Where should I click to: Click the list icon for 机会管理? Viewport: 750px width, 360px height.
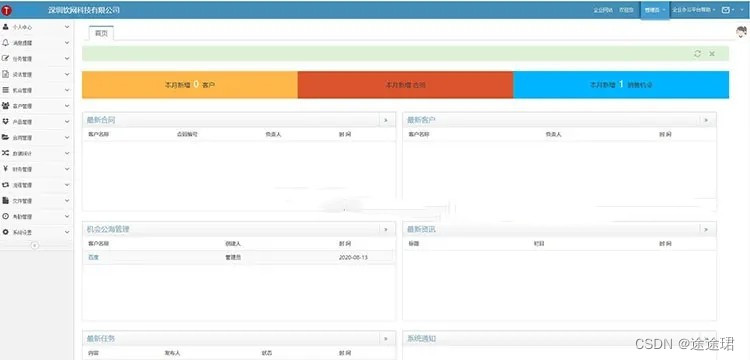point(5,90)
